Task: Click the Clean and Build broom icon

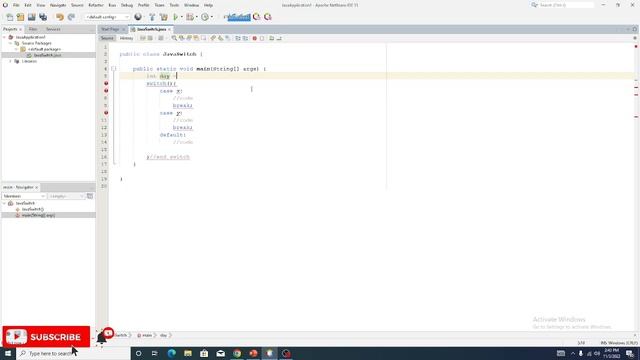Action: pyautogui.click(x=164, y=17)
